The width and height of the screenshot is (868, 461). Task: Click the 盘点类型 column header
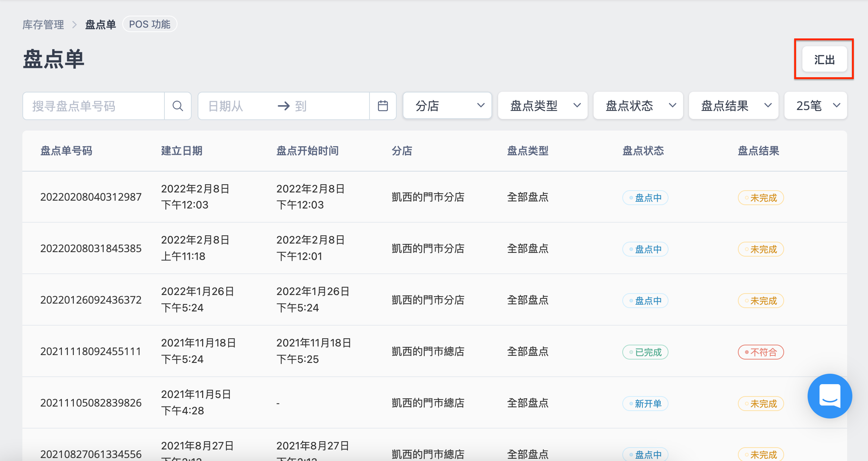click(x=528, y=151)
